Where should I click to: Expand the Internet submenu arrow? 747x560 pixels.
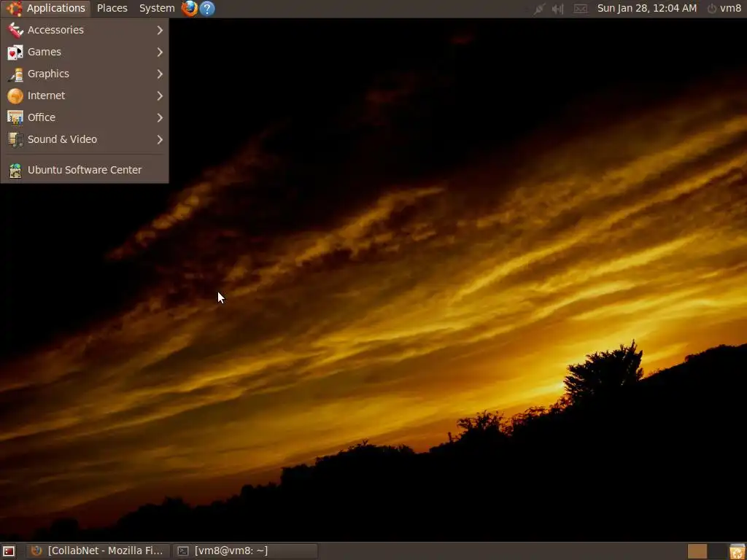[160, 96]
